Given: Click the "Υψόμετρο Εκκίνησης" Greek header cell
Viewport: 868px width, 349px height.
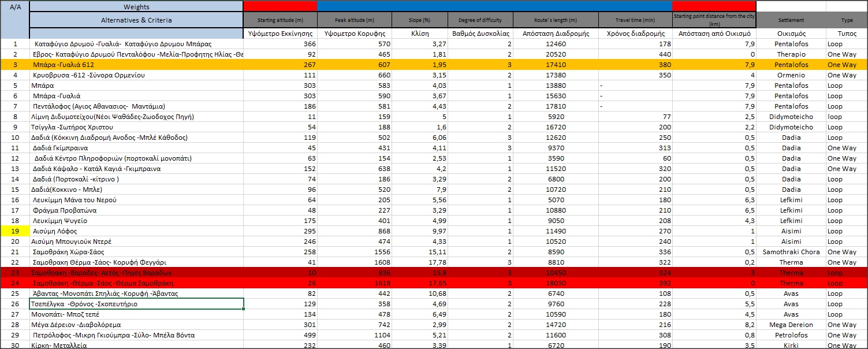Looking at the screenshot, I should point(280,34).
